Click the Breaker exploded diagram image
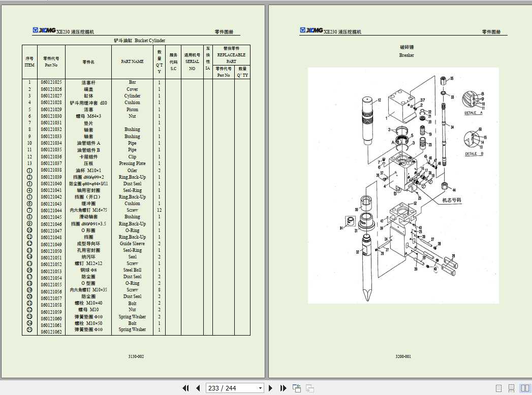Screen dimensions: 532x395 click(x=403, y=186)
